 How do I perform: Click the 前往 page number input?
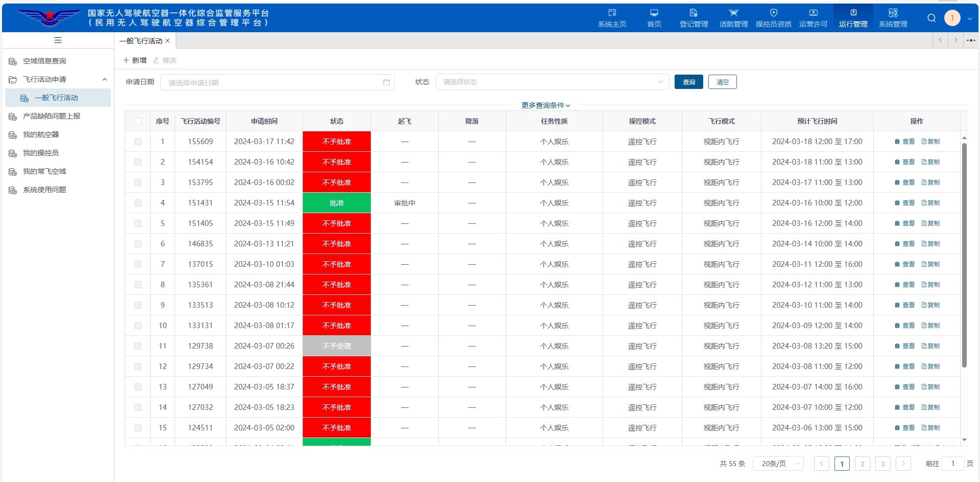point(953,464)
